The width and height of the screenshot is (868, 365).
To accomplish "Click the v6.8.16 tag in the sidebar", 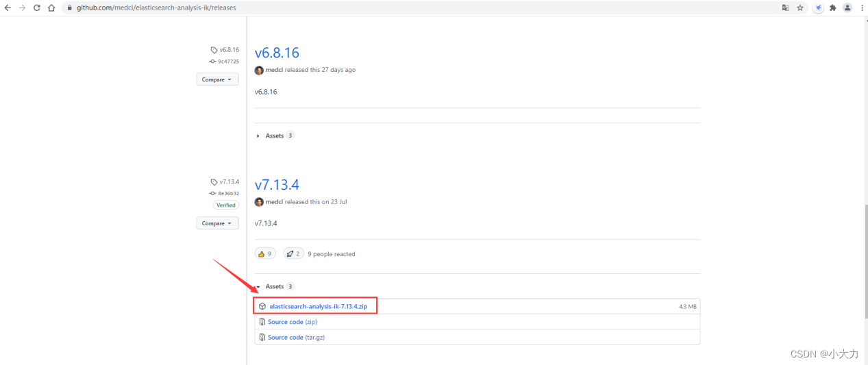I will pos(225,50).
